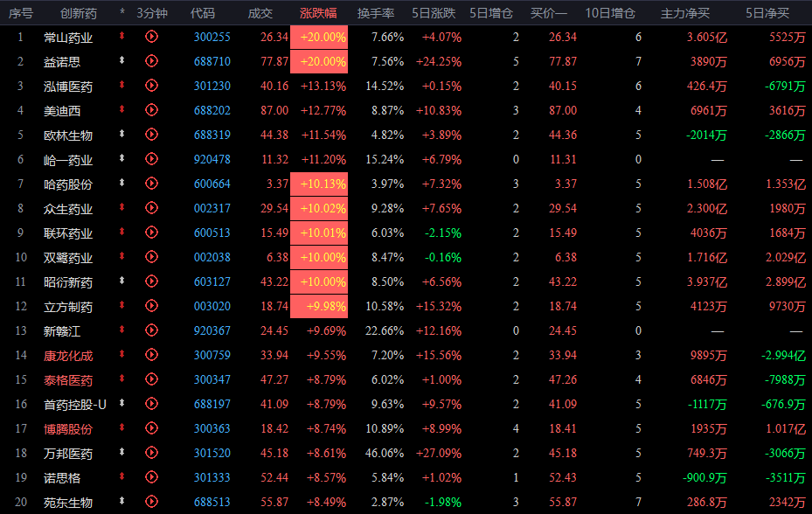Select row 13 新赣江
812x514 pixels.
pos(406,330)
